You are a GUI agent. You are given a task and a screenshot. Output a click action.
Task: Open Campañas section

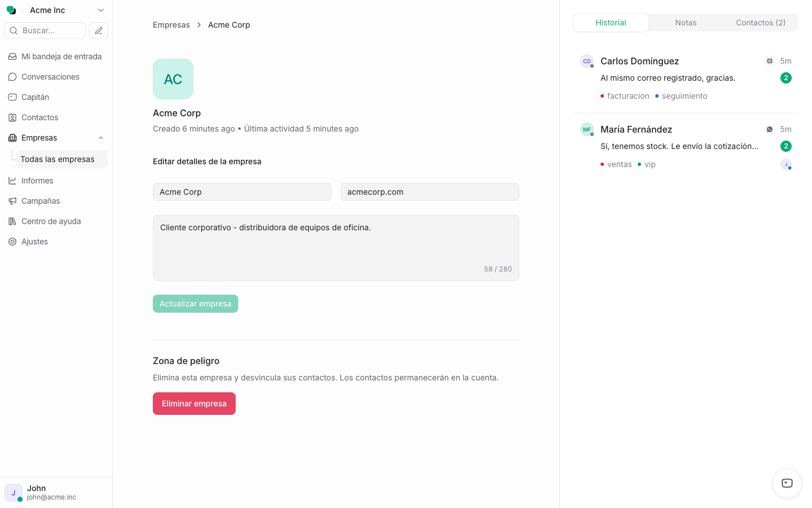(56, 201)
